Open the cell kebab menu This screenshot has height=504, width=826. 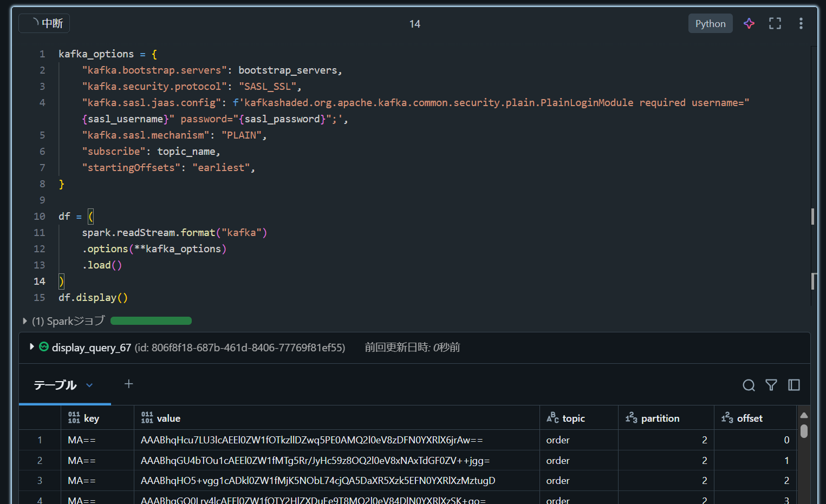pos(801,23)
